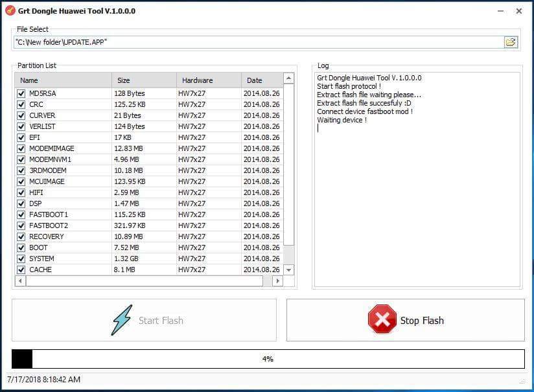
Task: Toggle the MODEMNVM1 partition checkbox
Action: [x=21, y=159]
